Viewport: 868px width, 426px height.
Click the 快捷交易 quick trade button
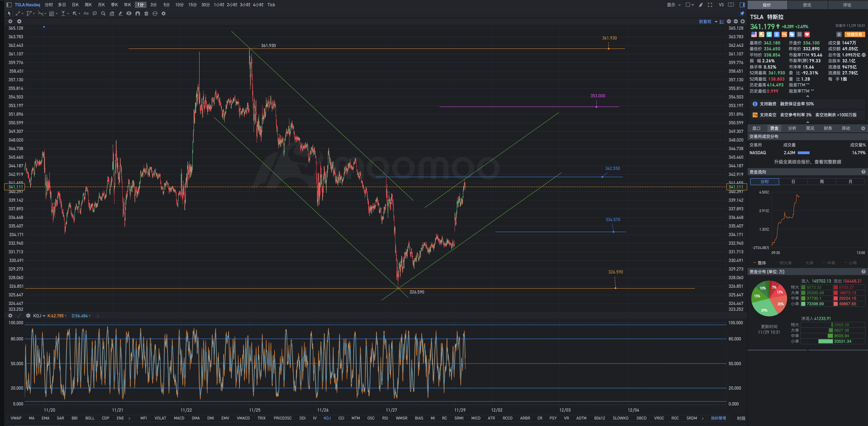855,34
